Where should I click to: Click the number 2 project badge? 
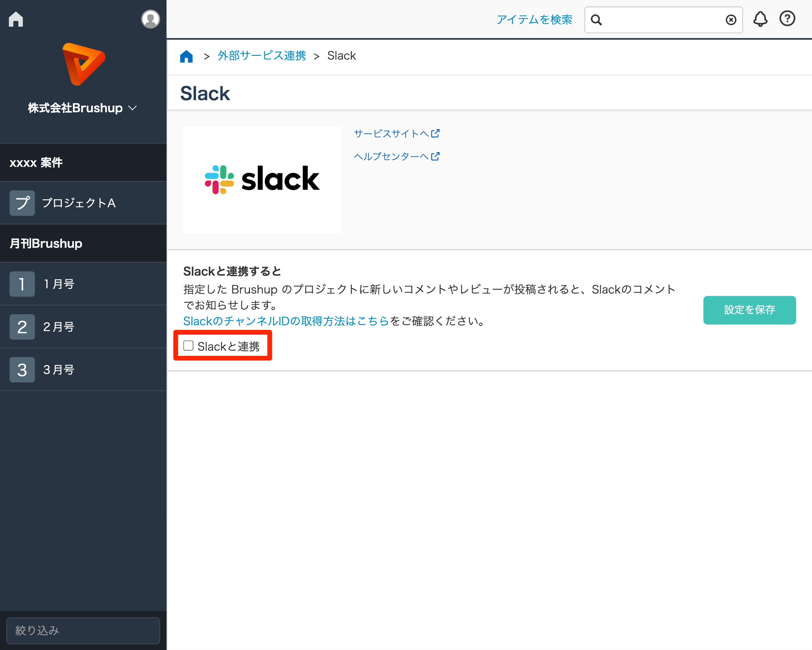click(22, 327)
